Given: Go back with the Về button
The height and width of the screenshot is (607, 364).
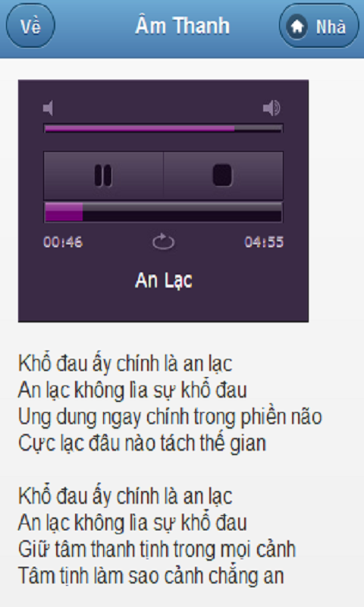Looking at the screenshot, I should [30, 26].
